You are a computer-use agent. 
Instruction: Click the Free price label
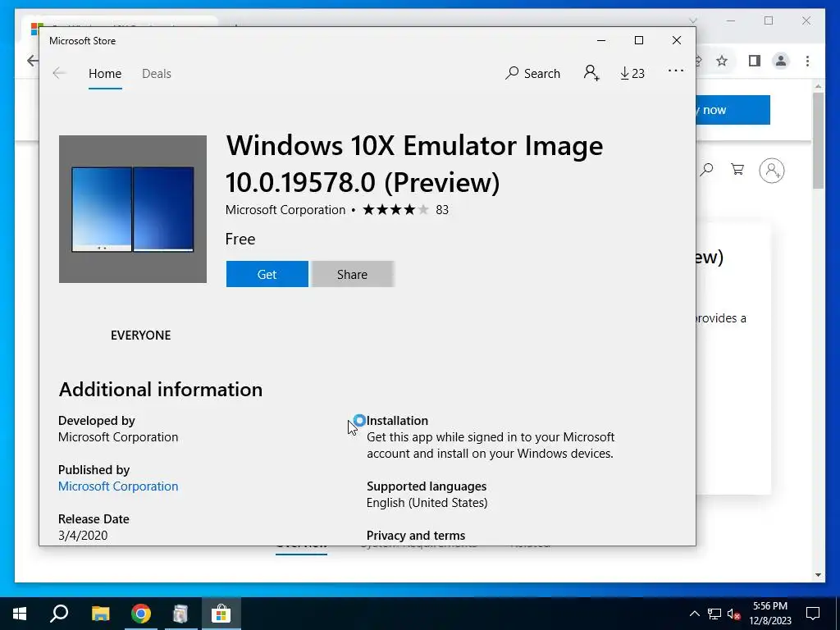click(x=240, y=239)
